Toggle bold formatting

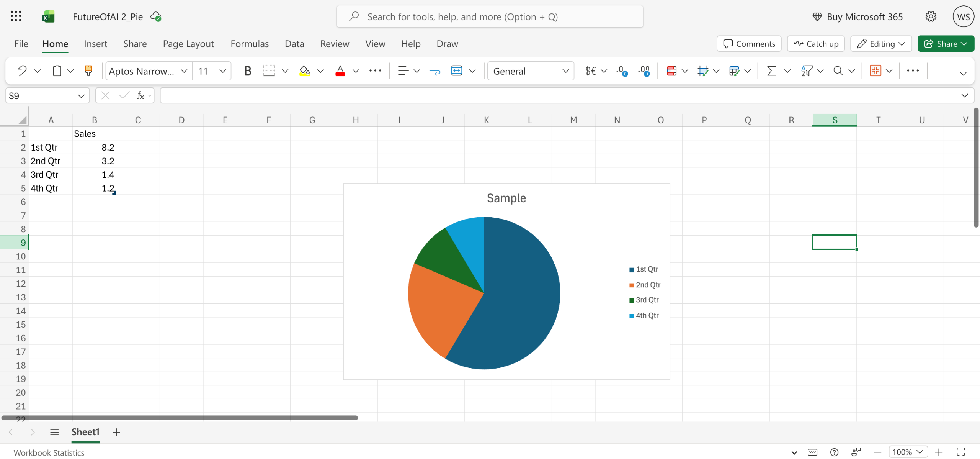coord(248,71)
